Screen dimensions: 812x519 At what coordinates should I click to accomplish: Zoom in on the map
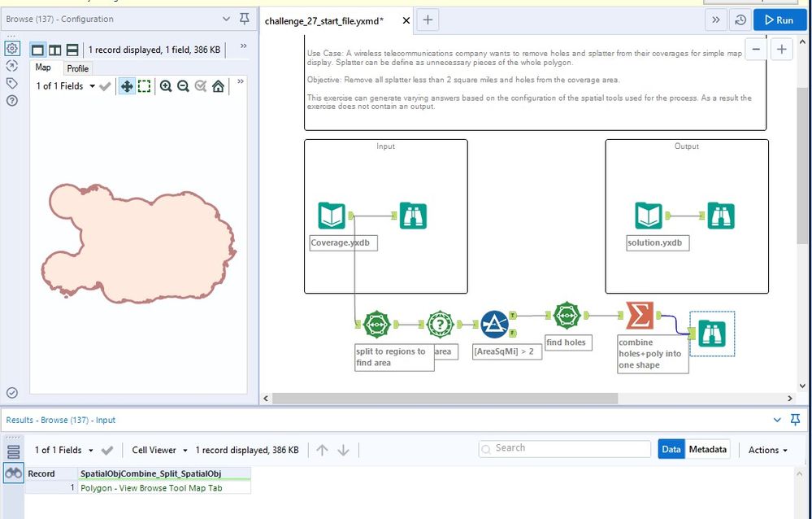tap(166, 86)
